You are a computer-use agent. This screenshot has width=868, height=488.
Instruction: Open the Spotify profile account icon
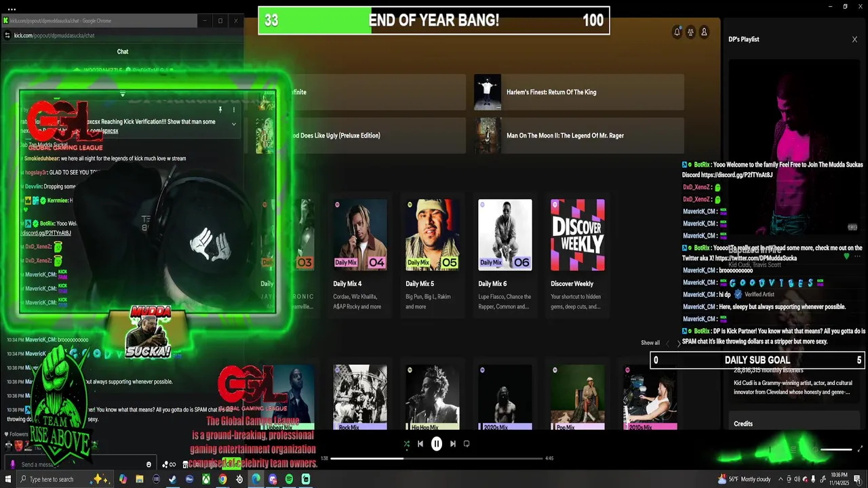pos(704,32)
